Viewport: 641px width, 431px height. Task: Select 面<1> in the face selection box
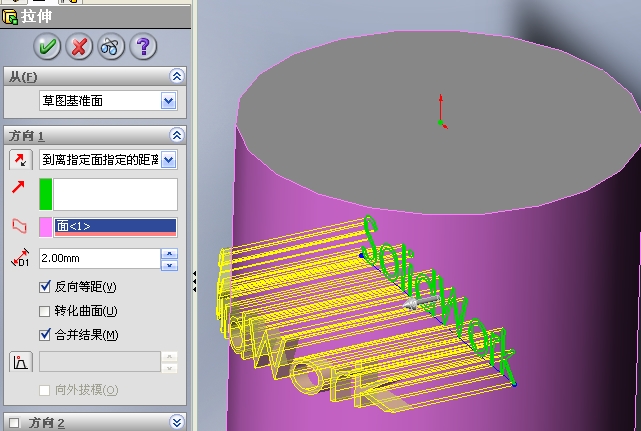pos(115,227)
